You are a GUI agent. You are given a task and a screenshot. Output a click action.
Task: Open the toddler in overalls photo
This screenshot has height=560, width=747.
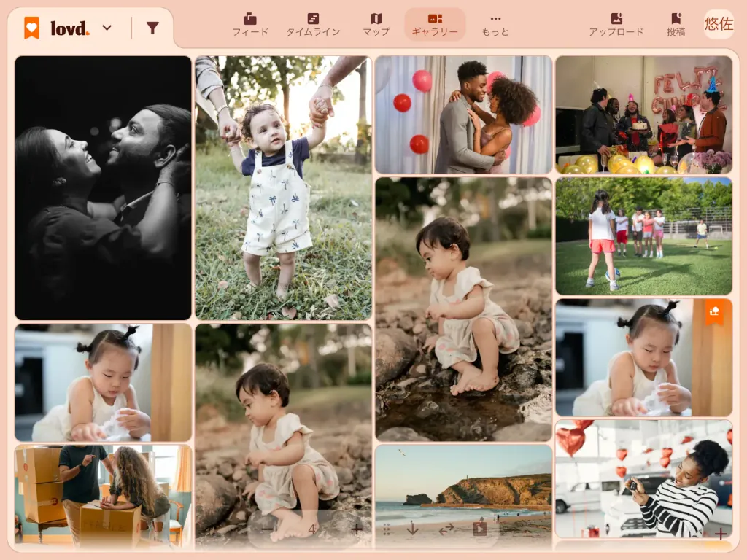[x=284, y=188]
